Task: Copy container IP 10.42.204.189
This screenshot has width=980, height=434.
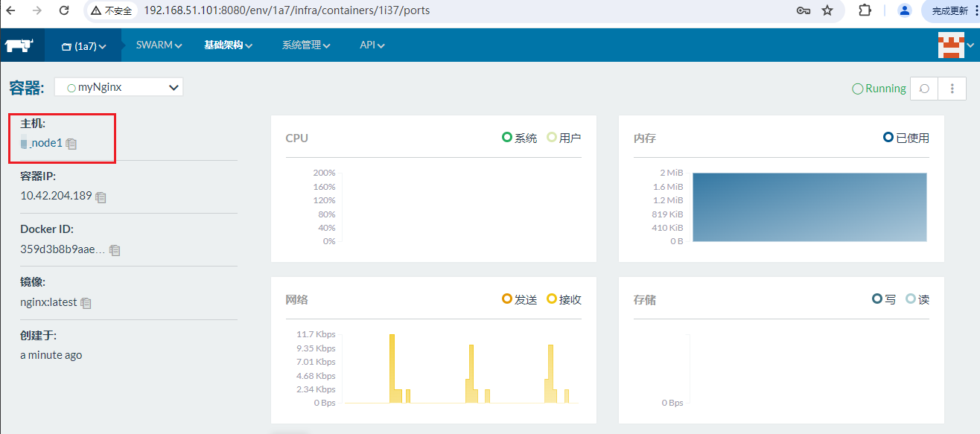Action: pyautogui.click(x=101, y=197)
